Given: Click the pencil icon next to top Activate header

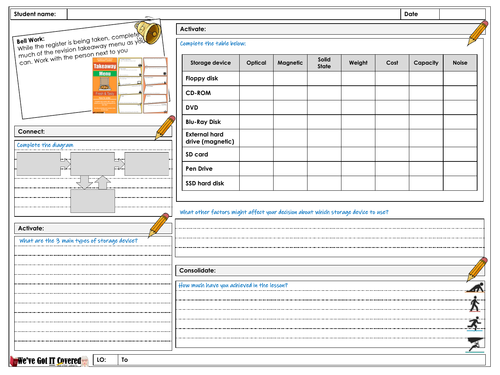Looking at the screenshot, I should pyautogui.click(x=478, y=33).
